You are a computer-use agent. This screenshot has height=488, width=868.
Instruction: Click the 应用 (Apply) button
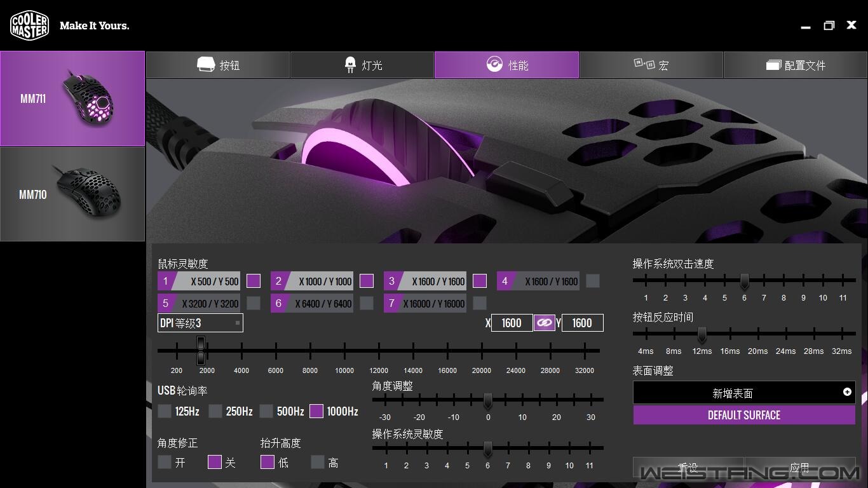pos(800,468)
